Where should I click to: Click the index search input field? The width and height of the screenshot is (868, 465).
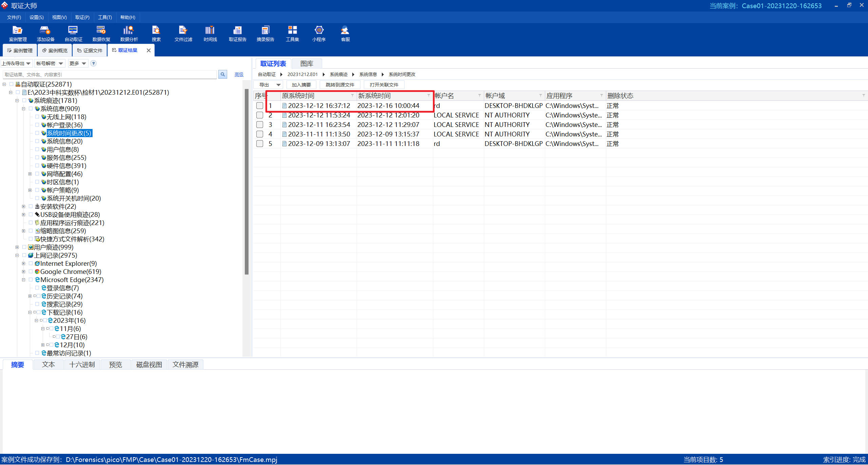(110, 75)
